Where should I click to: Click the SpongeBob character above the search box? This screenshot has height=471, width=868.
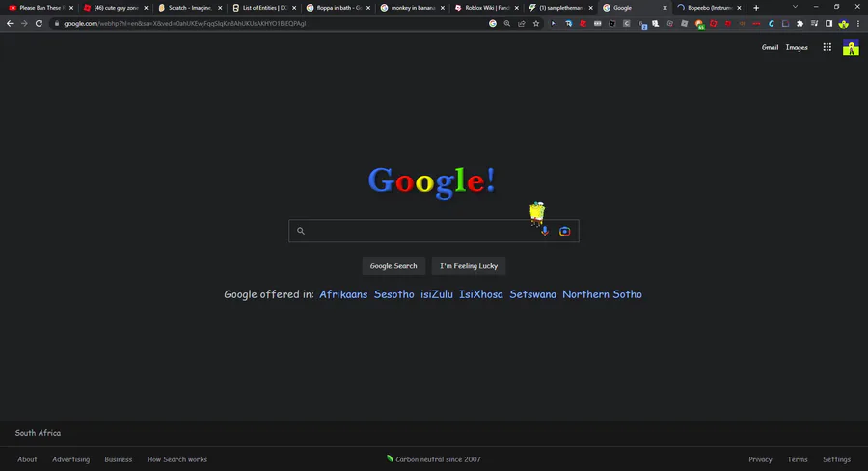pyautogui.click(x=537, y=213)
